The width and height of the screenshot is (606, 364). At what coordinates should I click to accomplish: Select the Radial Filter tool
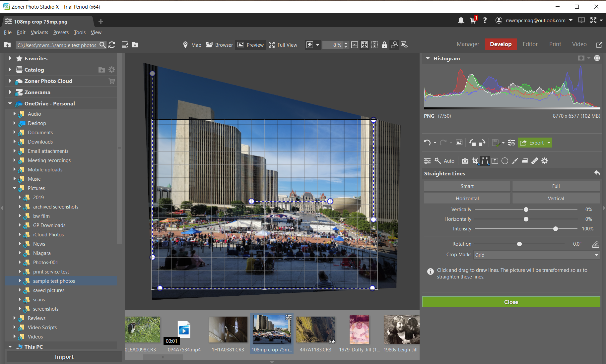(505, 161)
